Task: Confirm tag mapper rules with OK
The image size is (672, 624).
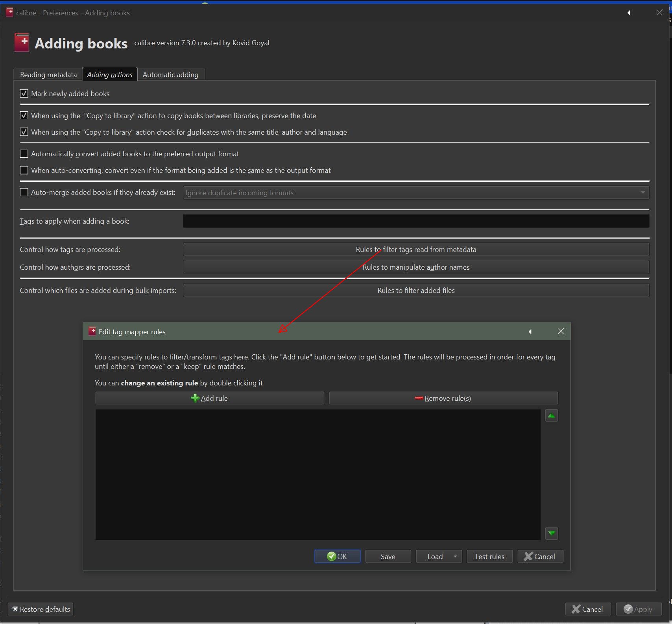Action: pyautogui.click(x=337, y=556)
